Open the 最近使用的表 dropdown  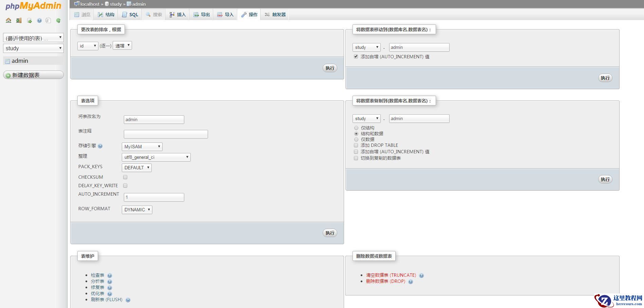click(x=33, y=38)
